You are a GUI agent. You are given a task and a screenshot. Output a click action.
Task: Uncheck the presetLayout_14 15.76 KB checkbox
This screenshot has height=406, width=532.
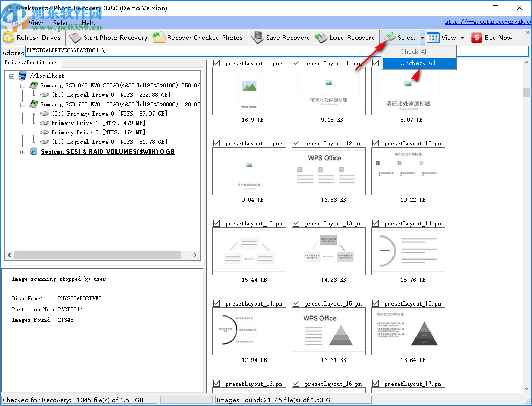[x=375, y=223]
